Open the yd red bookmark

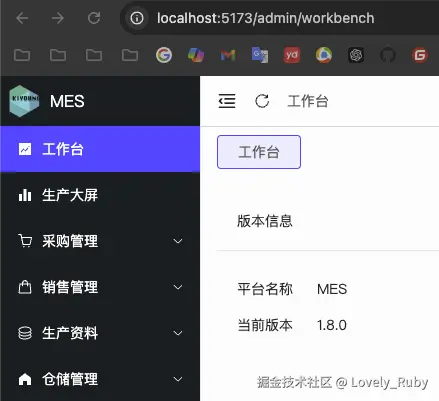coord(292,55)
